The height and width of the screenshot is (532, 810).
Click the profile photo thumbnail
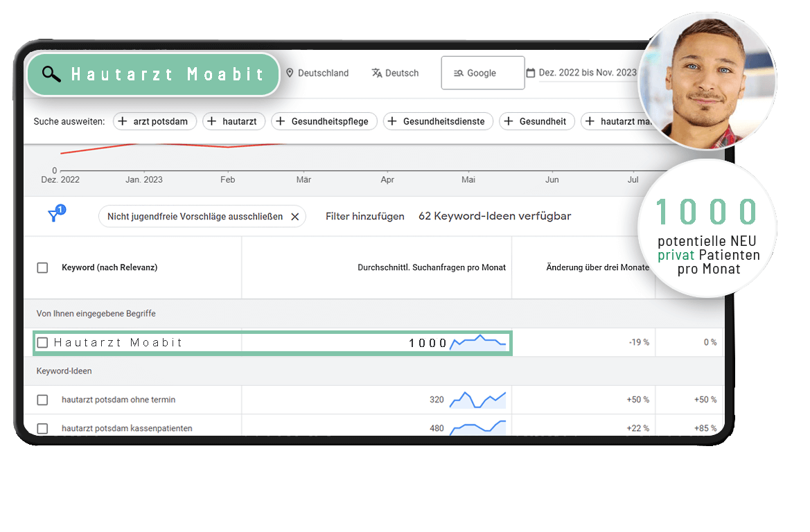coord(707,80)
